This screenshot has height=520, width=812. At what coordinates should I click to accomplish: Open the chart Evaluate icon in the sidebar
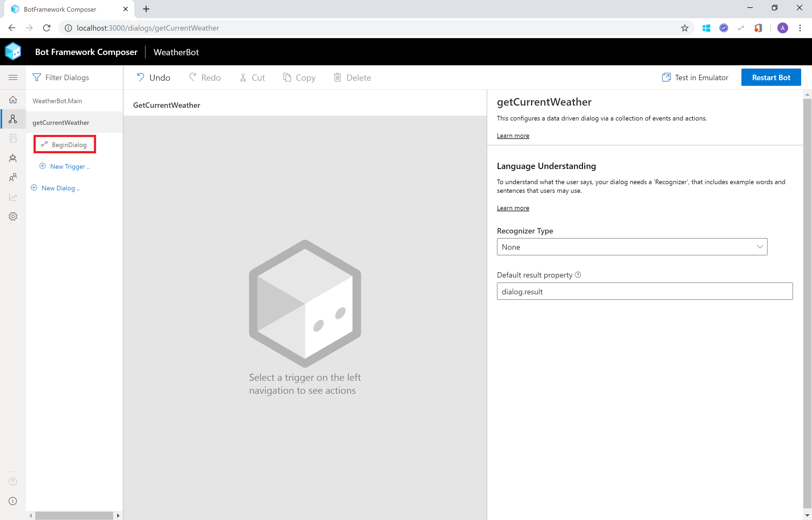13,197
